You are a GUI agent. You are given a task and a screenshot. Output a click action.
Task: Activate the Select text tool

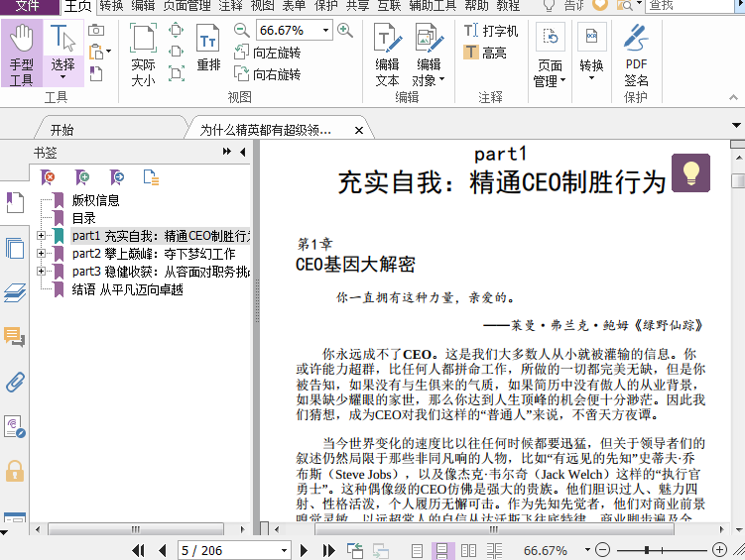pos(63,54)
